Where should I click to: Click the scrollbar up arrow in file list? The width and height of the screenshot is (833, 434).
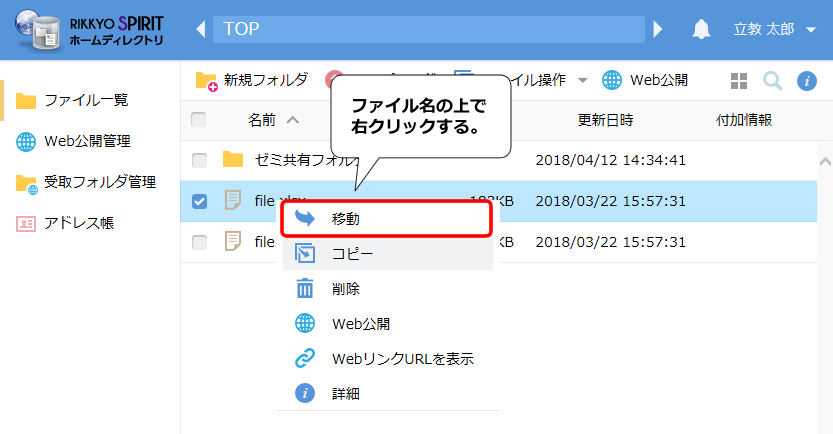(825, 161)
